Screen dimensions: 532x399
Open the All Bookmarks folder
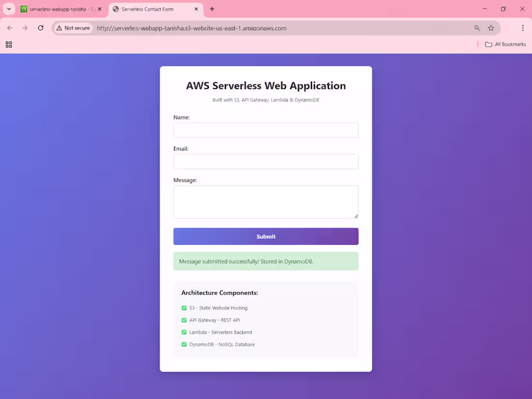[505, 44]
